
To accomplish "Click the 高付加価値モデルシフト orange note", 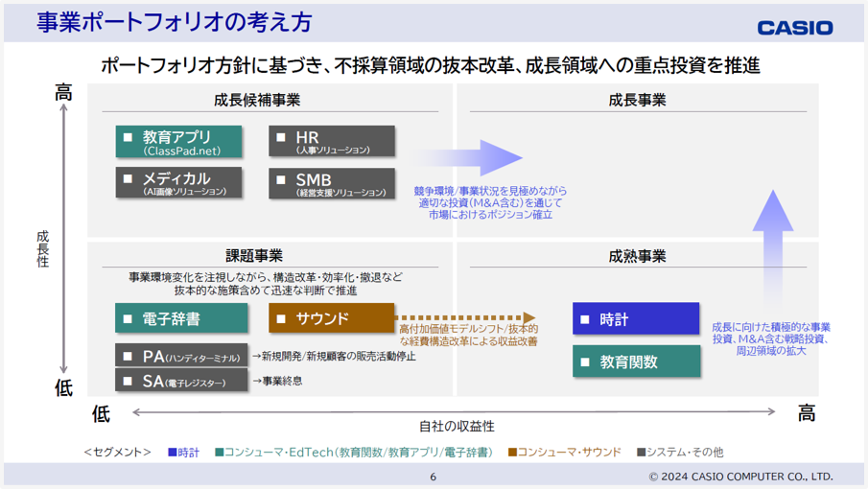I will (x=468, y=336).
